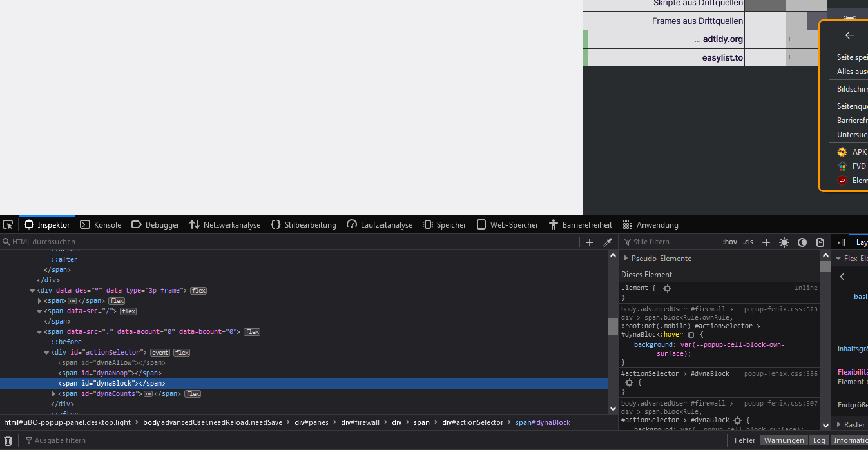Click the back arrow in the popup menu
The image size is (868, 450).
click(849, 35)
